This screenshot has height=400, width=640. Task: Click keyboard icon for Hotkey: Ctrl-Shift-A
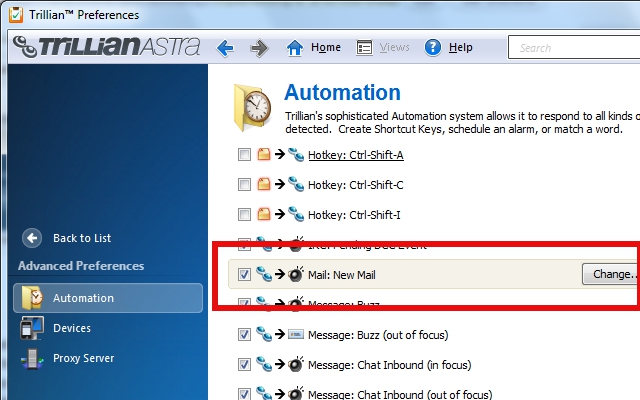264,154
